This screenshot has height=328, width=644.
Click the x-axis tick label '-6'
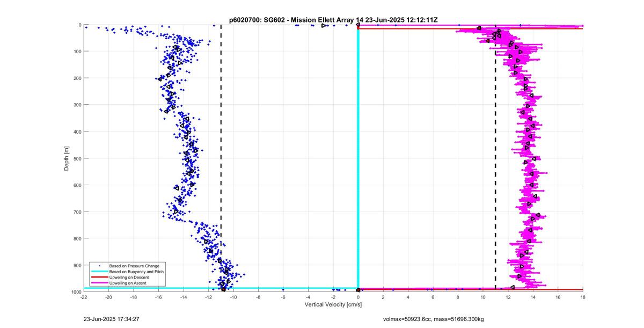click(283, 297)
